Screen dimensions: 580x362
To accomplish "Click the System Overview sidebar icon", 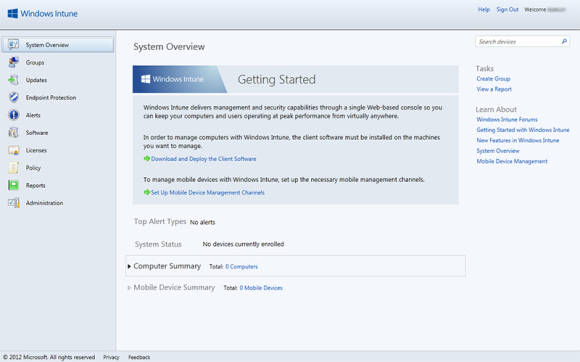I will [x=13, y=45].
